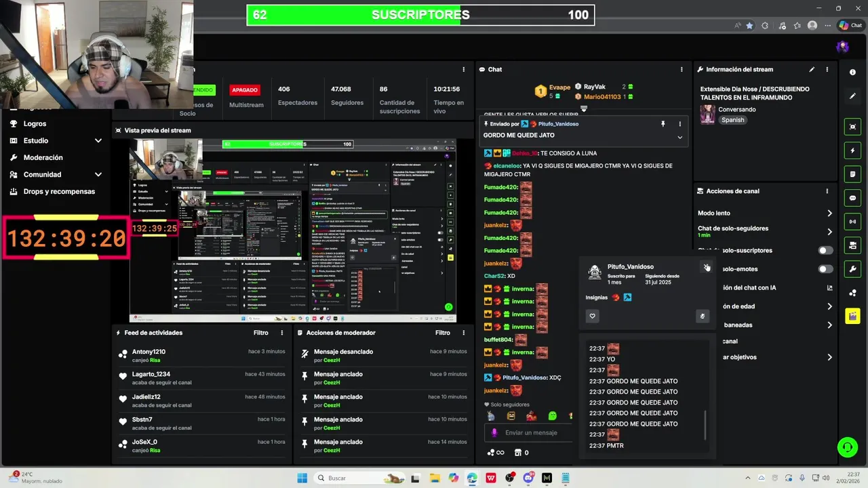
Task: Close the Pitufo_Vanidoso user card
Action: (706, 267)
